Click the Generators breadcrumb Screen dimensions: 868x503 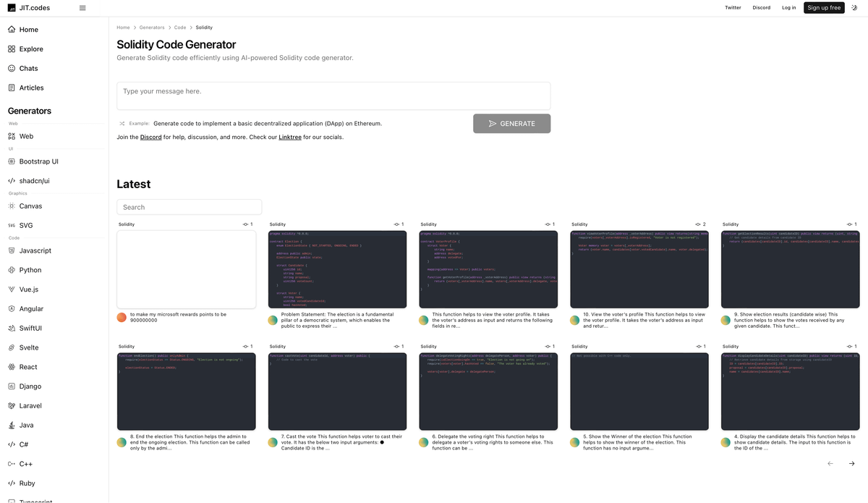tap(152, 28)
